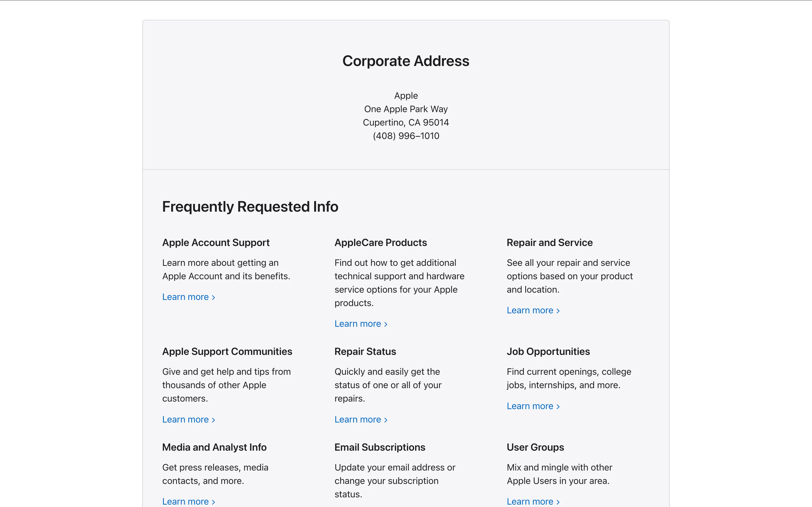Open Learn more under Apple Account Support
This screenshot has width=812, height=507.
pyautogui.click(x=188, y=297)
